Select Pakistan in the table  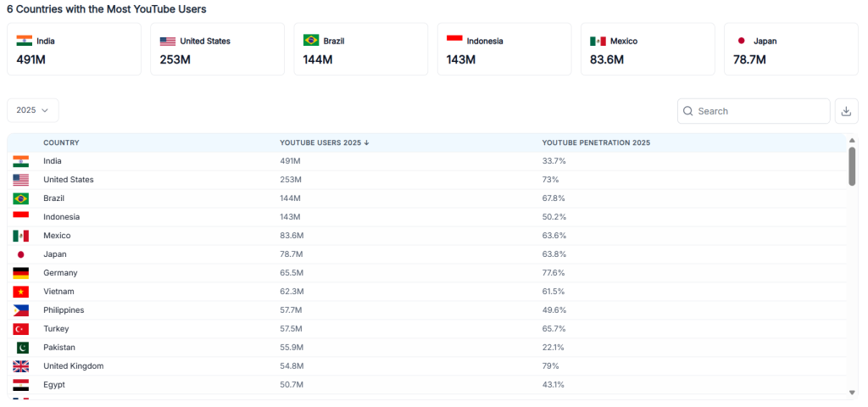tap(59, 348)
